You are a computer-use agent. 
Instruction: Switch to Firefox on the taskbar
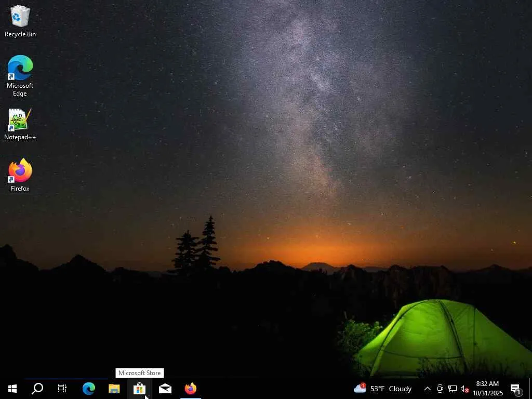[x=191, y=389]
